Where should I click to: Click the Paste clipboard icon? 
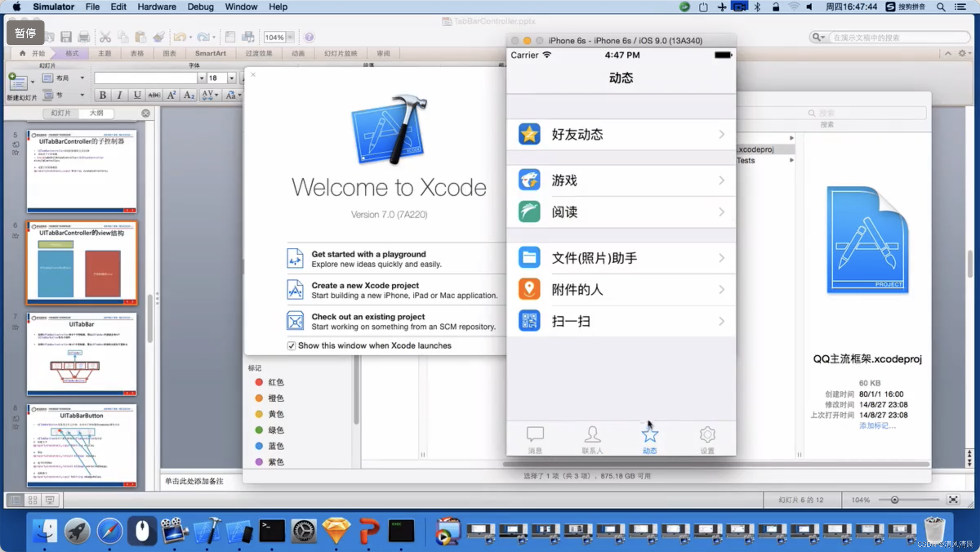tap(140, 37)
